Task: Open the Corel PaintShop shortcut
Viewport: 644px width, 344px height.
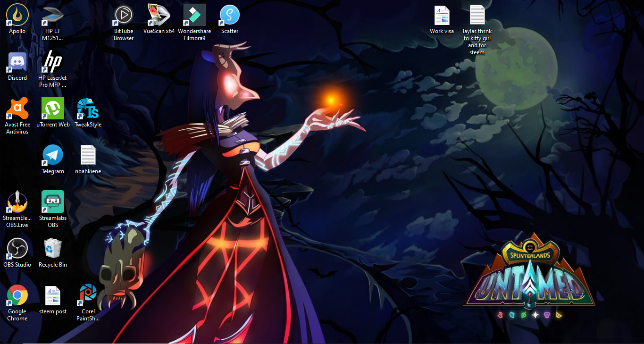Action: tap(88, 295)
